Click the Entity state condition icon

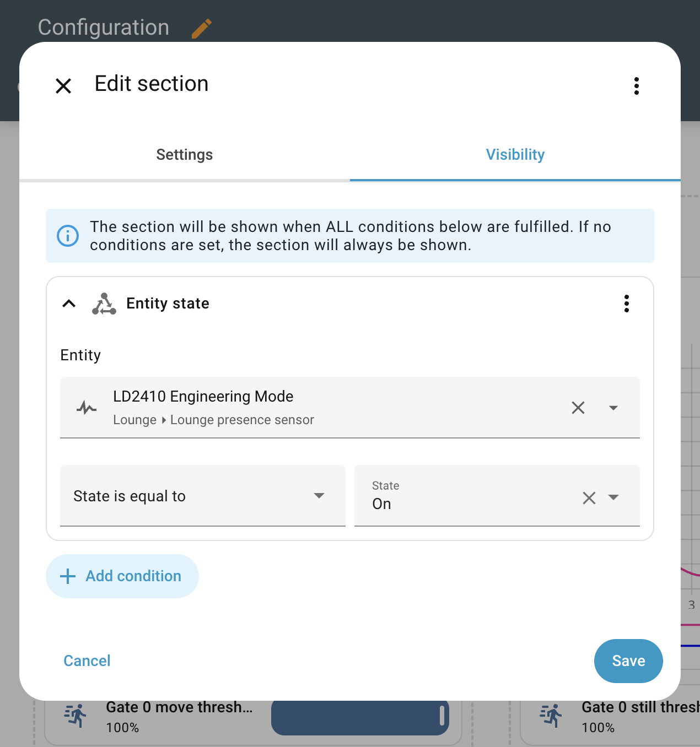(104, 304)
